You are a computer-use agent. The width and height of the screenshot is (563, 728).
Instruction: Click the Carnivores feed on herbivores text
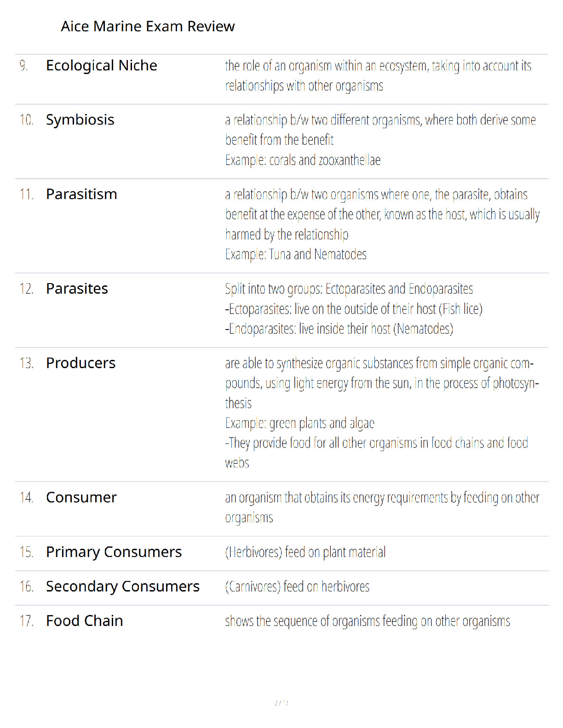297,587
